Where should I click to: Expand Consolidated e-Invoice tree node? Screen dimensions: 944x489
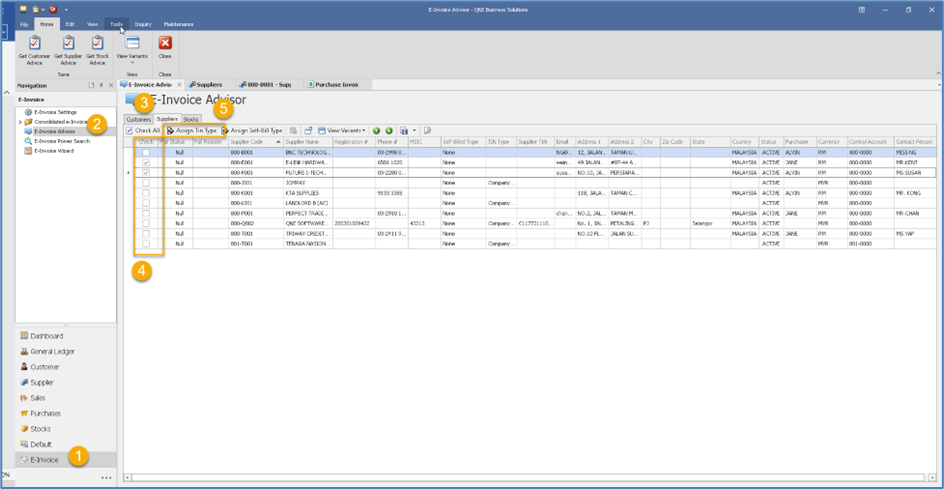20,122
